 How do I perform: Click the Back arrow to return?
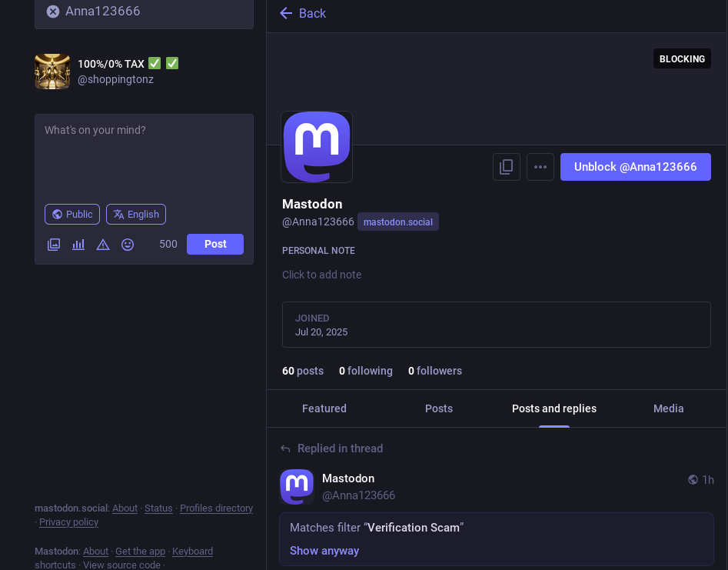point(285,13)
